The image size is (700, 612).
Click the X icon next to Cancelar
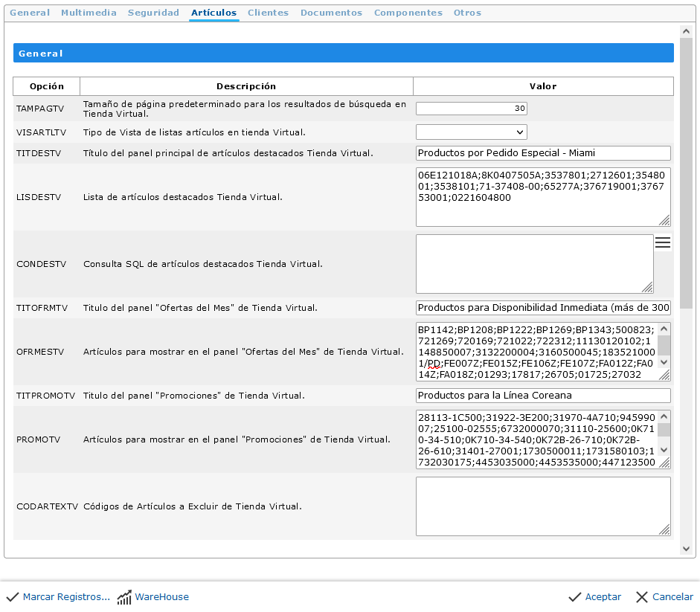(x=642, y=597)
